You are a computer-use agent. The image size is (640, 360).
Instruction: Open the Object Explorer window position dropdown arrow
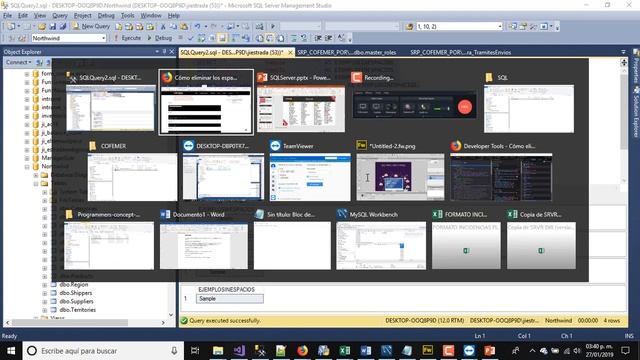coord(157,51)
